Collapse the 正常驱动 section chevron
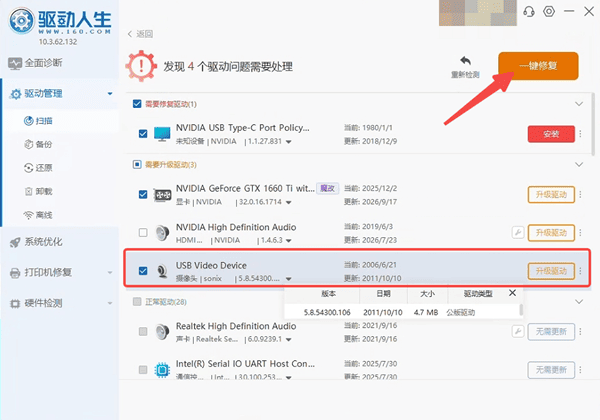Screen dimensions: 600x420 (579, 302)
